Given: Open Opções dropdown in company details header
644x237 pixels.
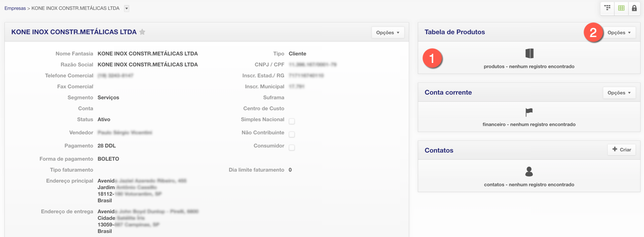Looking at the screenshot, I should click(387, 33).
